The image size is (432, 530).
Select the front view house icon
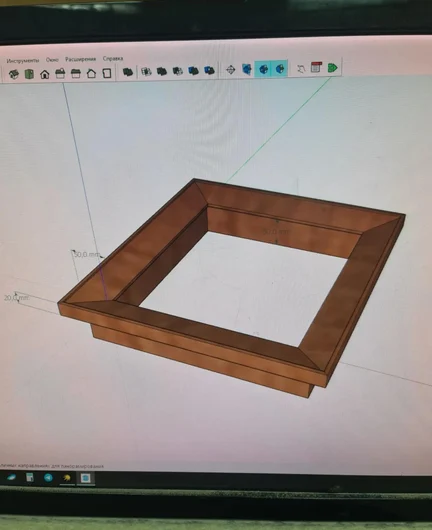(45, 74)
